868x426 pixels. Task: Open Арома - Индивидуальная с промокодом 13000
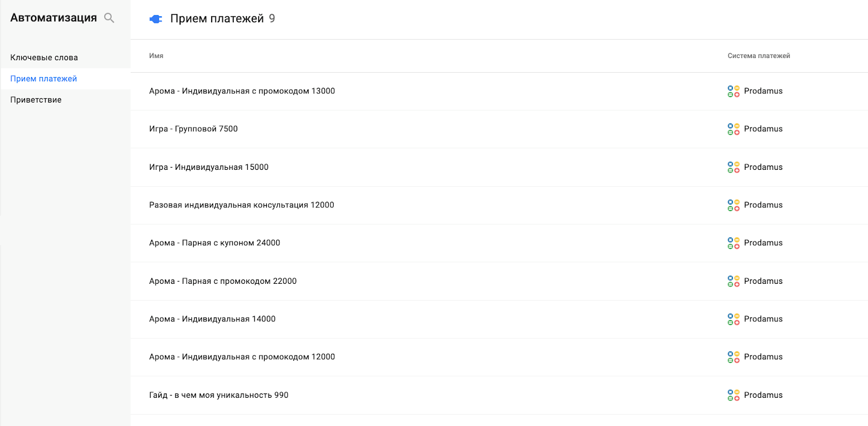[242, 91]
